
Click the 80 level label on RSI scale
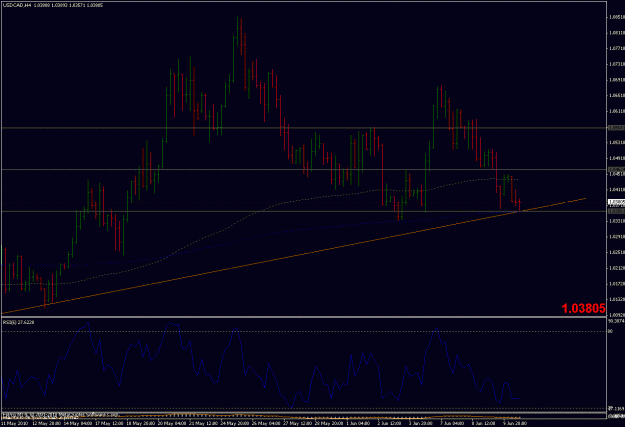(610, 331)
